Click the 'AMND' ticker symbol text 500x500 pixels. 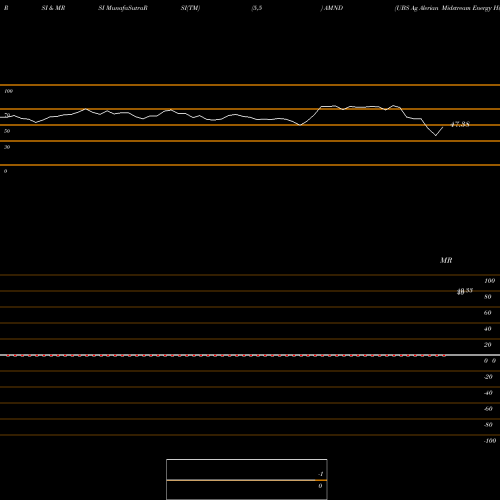point(334,8)
